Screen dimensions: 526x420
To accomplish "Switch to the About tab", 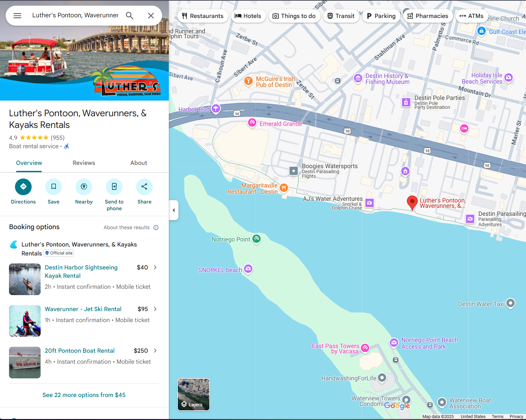I will (138, 163).
